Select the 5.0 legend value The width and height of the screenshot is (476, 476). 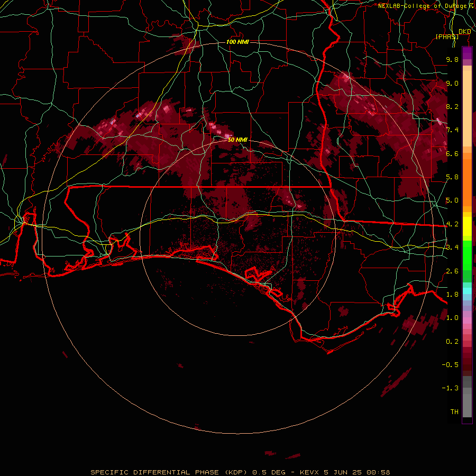point(452,200)
